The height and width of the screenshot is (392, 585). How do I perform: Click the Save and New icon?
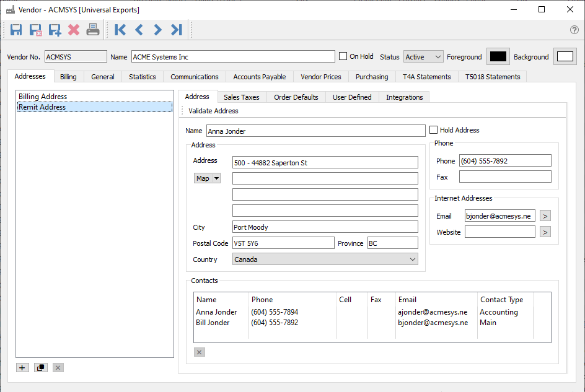coord(55,30)
